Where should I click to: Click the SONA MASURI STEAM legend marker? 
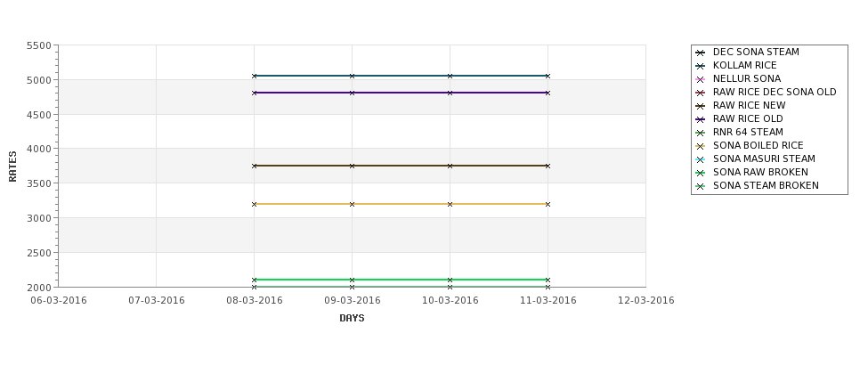(x=701, y=159)
